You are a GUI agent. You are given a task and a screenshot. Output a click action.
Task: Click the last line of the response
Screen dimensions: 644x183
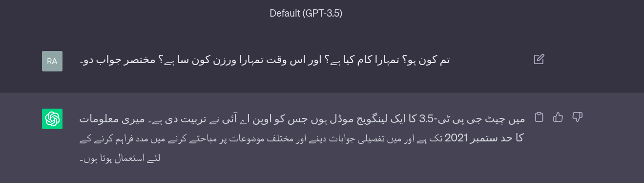point(120,159)
